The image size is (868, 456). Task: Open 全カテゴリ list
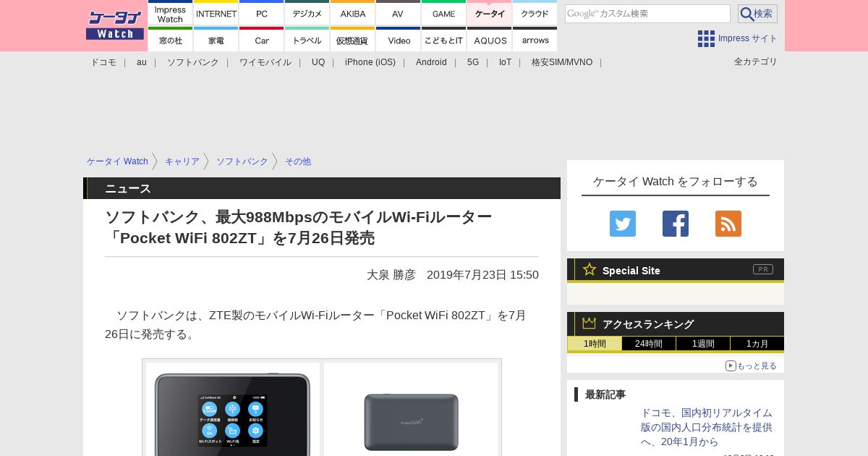click(756, 62)
